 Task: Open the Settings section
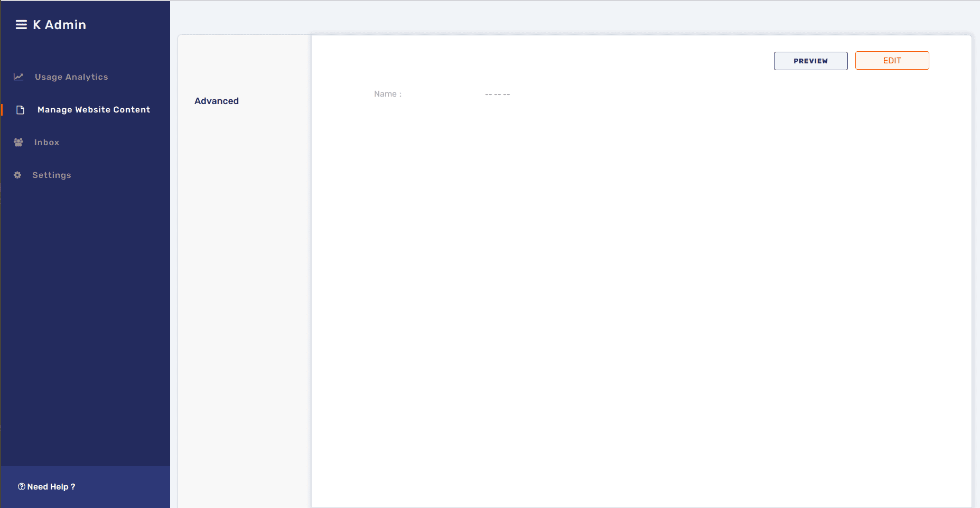(x=51, y=175)
